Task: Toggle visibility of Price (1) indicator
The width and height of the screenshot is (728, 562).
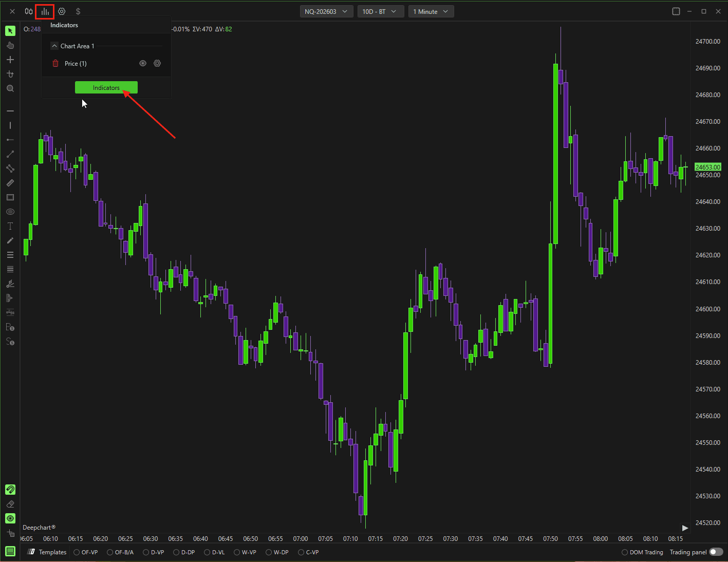Action: coord(143,63)
